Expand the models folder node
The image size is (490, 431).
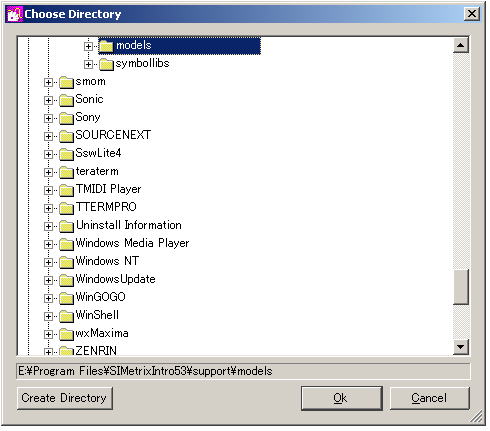click(88, 46)
